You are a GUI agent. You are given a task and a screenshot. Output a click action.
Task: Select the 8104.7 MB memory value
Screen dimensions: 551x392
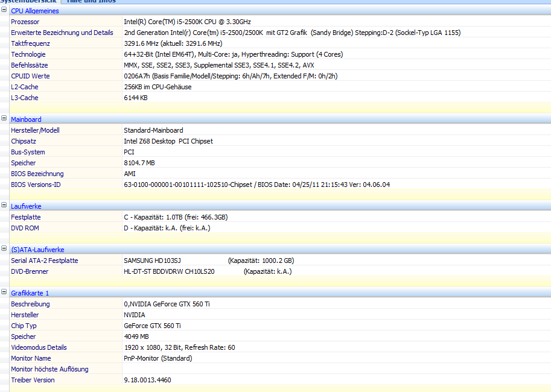(139, 163)
